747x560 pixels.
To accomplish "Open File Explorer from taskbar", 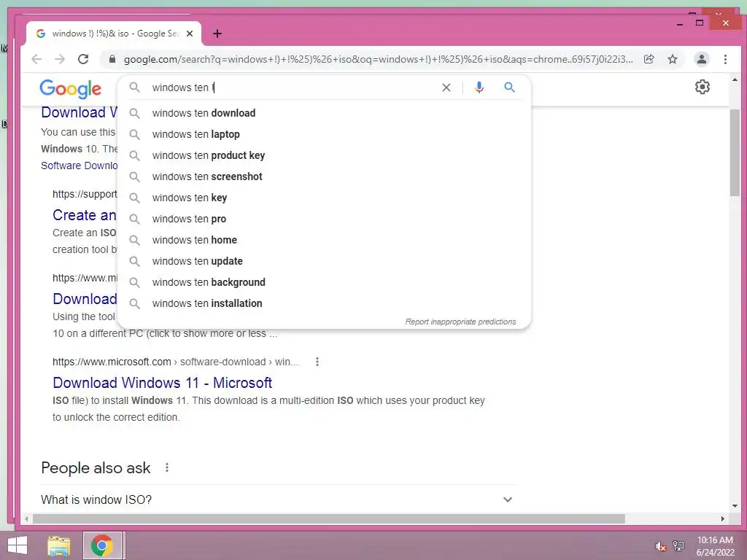I will pyautogui.click(x=59, y=545).
